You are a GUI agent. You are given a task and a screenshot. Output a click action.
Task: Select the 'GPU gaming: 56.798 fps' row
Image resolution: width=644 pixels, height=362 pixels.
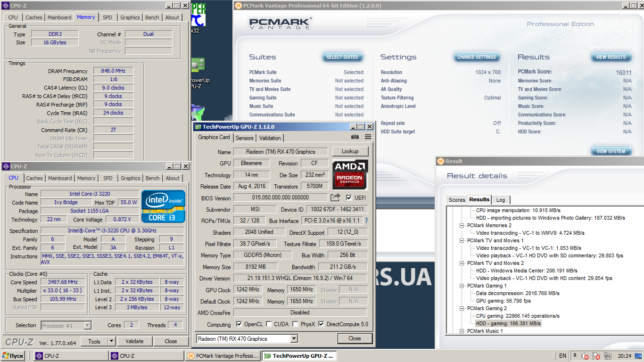504,301
